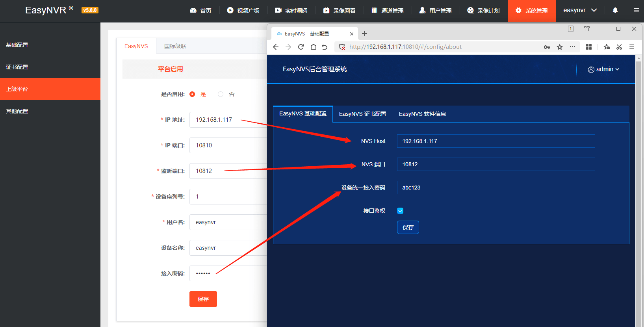Click the skin shirt icon in title bar
This screenshot has height=327, width=644.
(587, 29)
